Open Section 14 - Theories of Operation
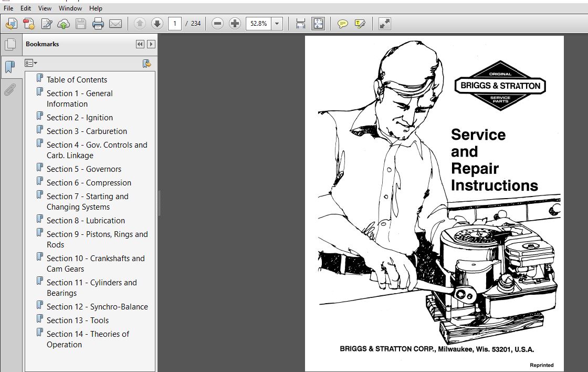 [x=88, y=339]
